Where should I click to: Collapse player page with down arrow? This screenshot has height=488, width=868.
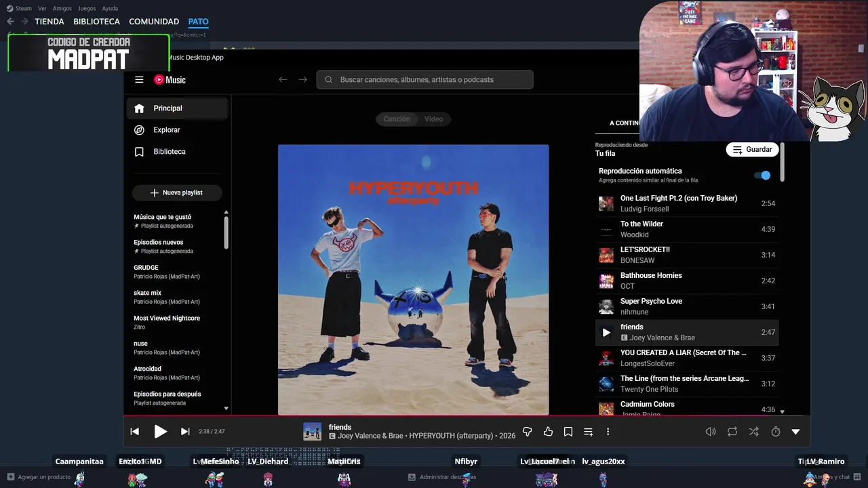pos(795,432)
